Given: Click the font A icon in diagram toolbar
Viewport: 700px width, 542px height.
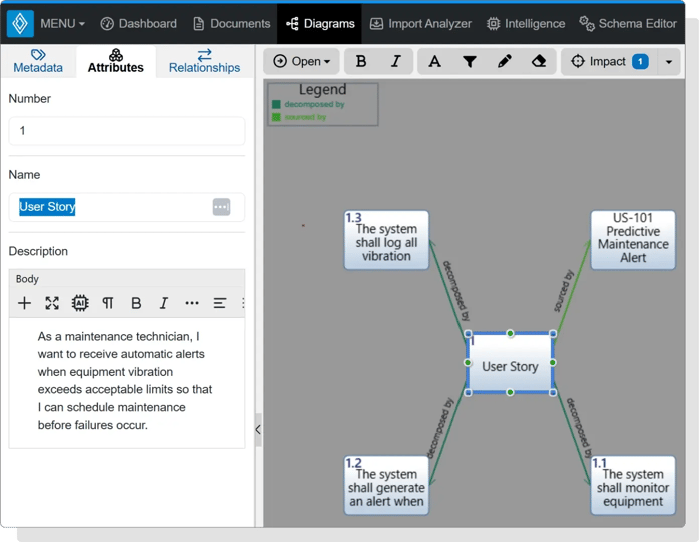Looking at the screenshot, I should 434,61.
